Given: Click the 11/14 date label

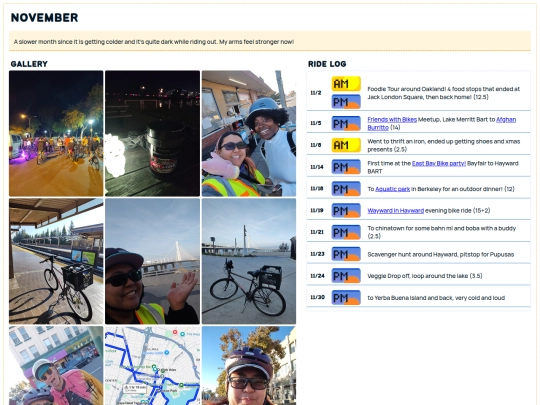Looking at the screenshot, I should coord(317,167).
